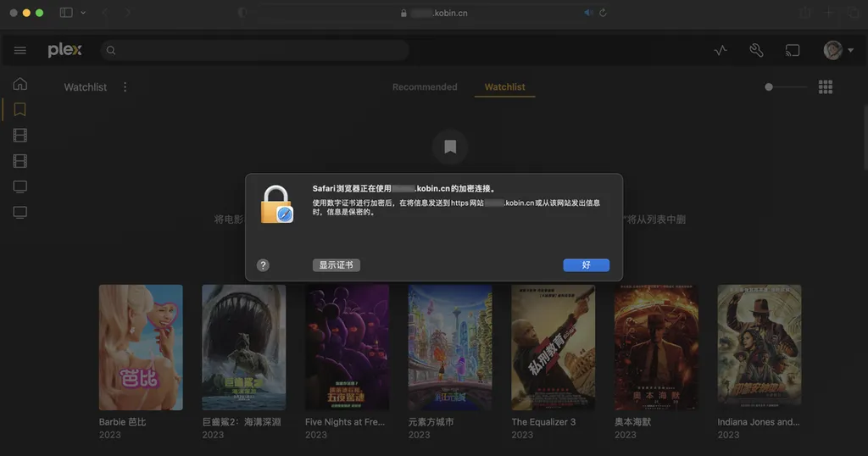Open the Activity pulse icon
868x456 pixels.
(x=721, y=50)
